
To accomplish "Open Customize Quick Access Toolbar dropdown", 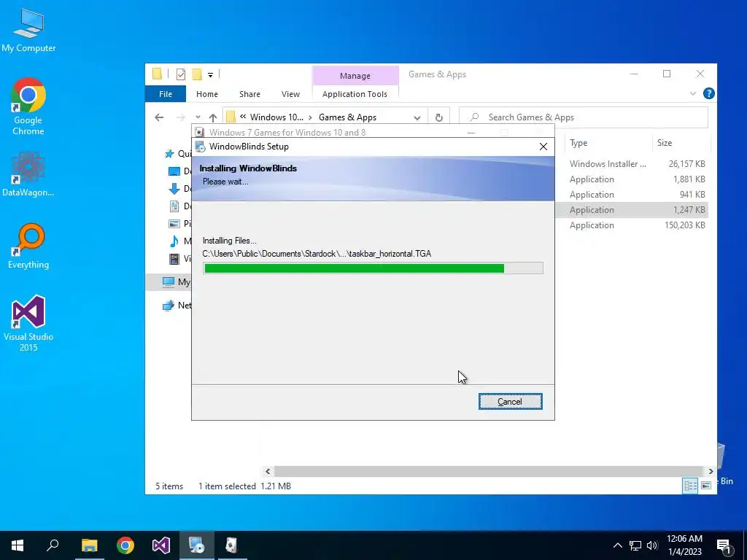I will [210, 75].
